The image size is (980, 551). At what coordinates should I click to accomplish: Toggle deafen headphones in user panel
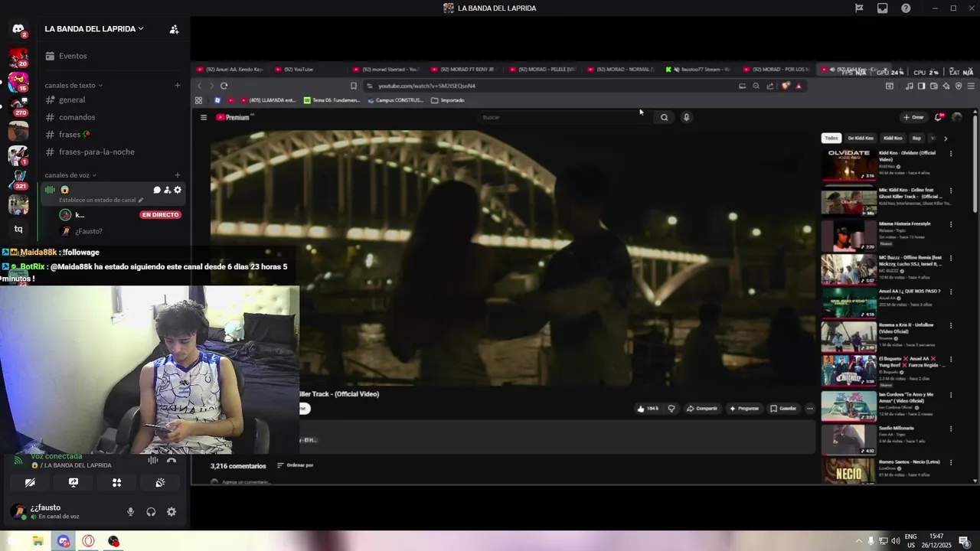click(151, 512)
